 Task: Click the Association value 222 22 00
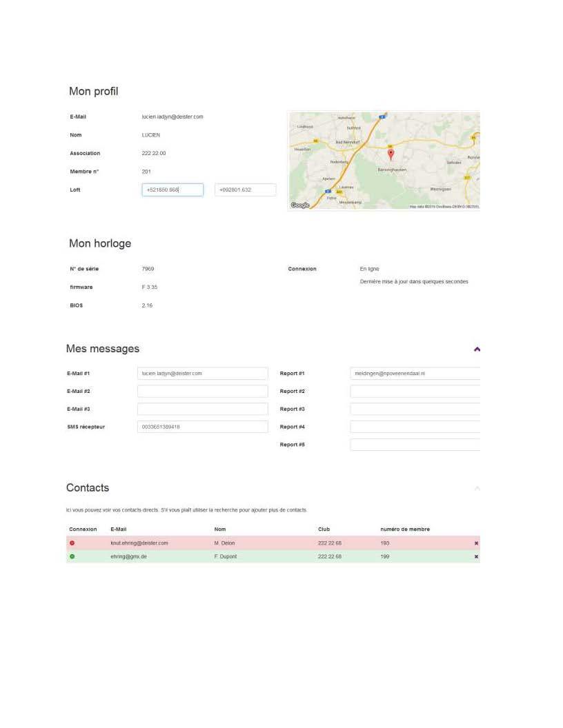153,153
